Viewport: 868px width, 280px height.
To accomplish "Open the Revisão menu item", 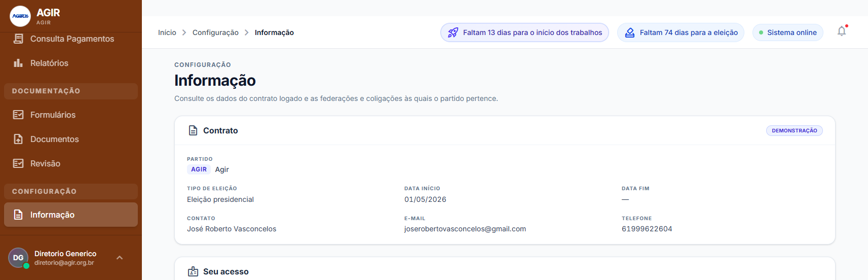I will click(71, 163).
